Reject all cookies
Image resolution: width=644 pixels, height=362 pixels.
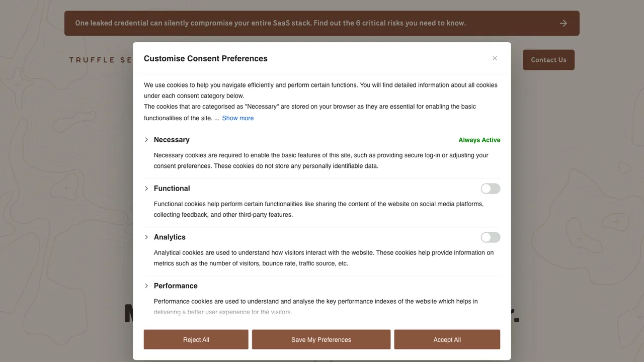196,339
